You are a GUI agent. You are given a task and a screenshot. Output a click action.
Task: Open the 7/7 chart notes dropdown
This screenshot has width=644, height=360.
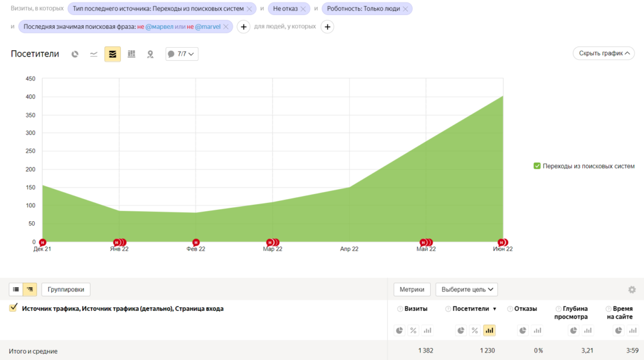click(x=182, y=54)
